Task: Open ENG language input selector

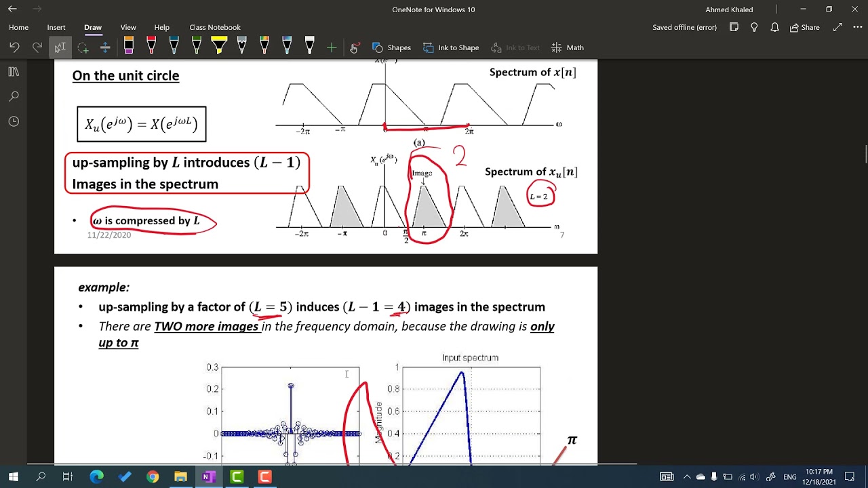Action: click(790, 477)
